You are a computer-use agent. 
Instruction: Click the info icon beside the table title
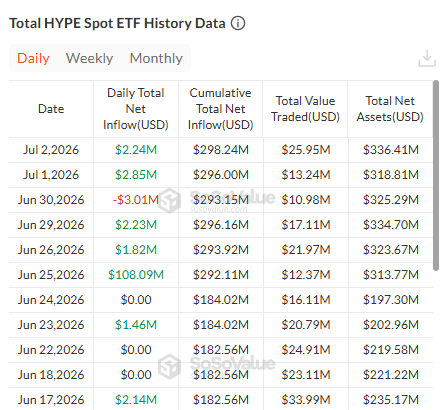pos(238,23)
